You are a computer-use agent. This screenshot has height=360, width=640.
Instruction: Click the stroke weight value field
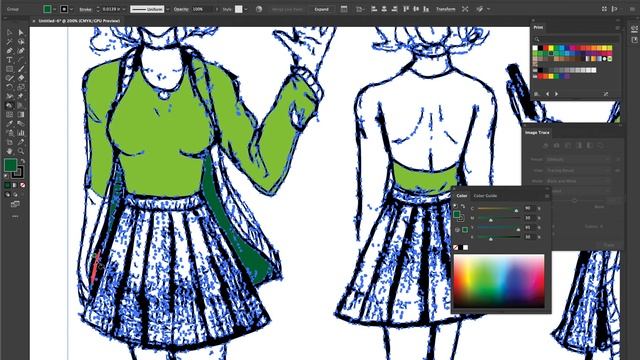(x=111, y=9)
